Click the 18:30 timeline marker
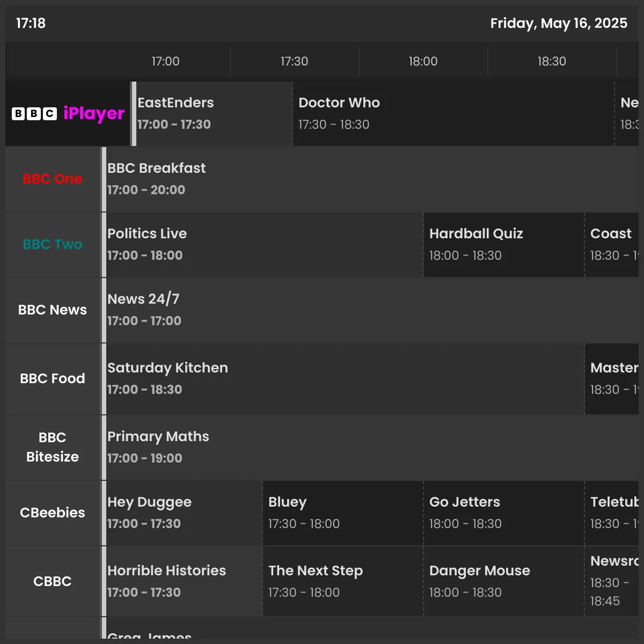 pos(552,61)
